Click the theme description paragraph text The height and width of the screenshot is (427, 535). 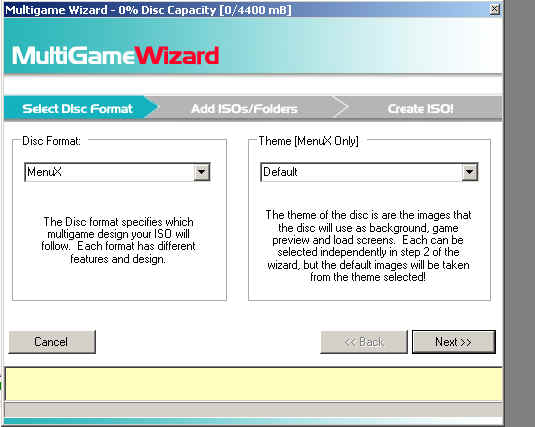pyautogui.click(x=368, y=246)
